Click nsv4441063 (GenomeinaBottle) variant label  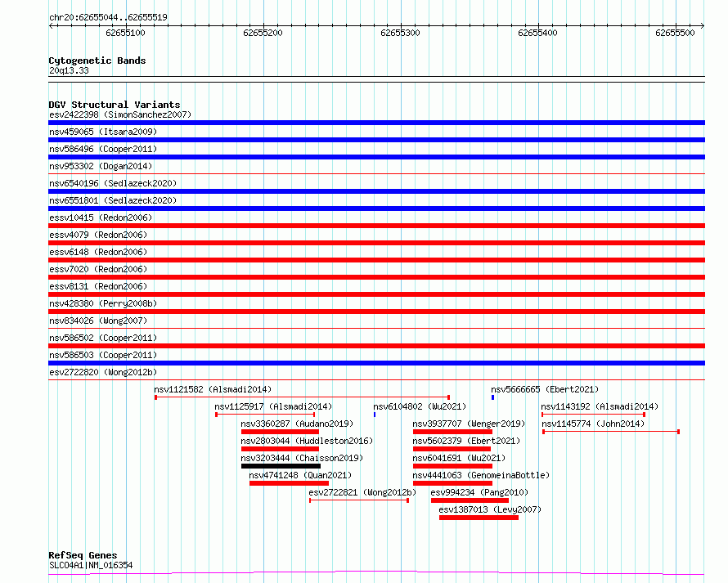(481, 475)
